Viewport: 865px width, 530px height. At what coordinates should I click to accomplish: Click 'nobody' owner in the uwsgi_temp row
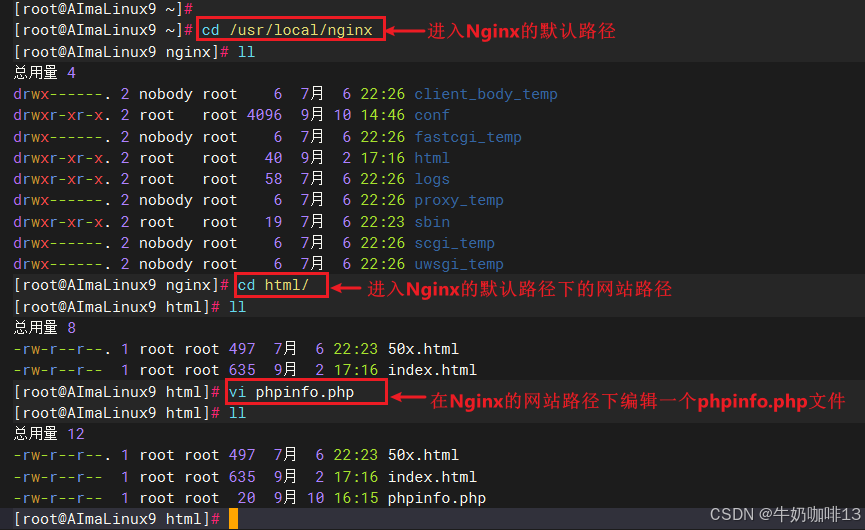coord(165,264)
